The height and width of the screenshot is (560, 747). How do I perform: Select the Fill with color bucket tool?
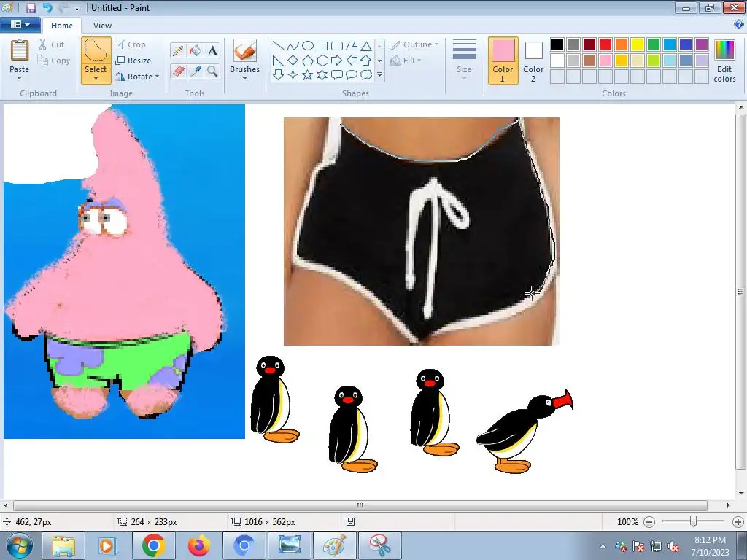[196, 50]
